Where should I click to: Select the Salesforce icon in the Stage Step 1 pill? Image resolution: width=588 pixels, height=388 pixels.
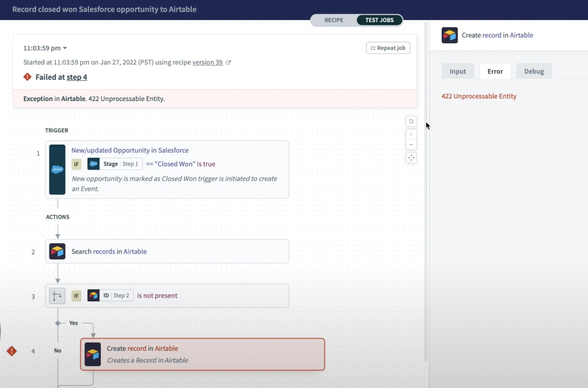point(93,164)
